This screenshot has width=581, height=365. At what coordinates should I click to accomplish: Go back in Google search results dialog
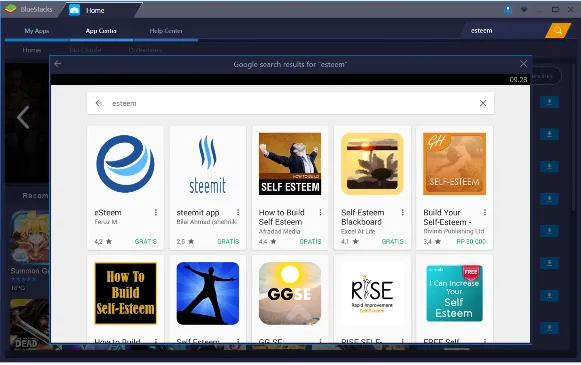pos(58,64)
